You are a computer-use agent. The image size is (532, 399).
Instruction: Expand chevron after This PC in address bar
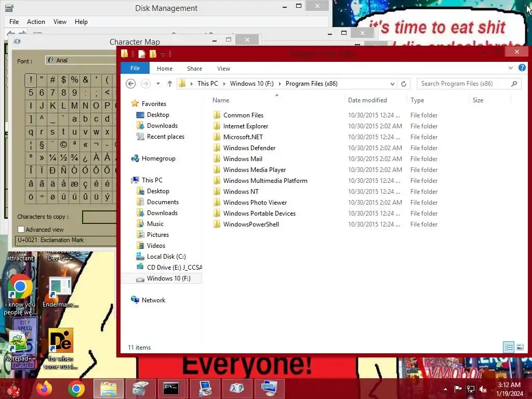click(x=224, y=84)
